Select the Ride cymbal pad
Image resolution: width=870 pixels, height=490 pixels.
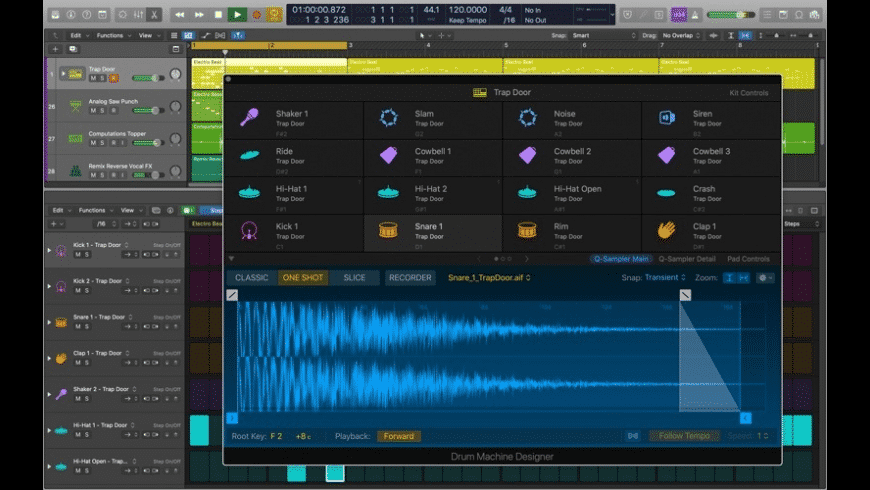[294, 158]
